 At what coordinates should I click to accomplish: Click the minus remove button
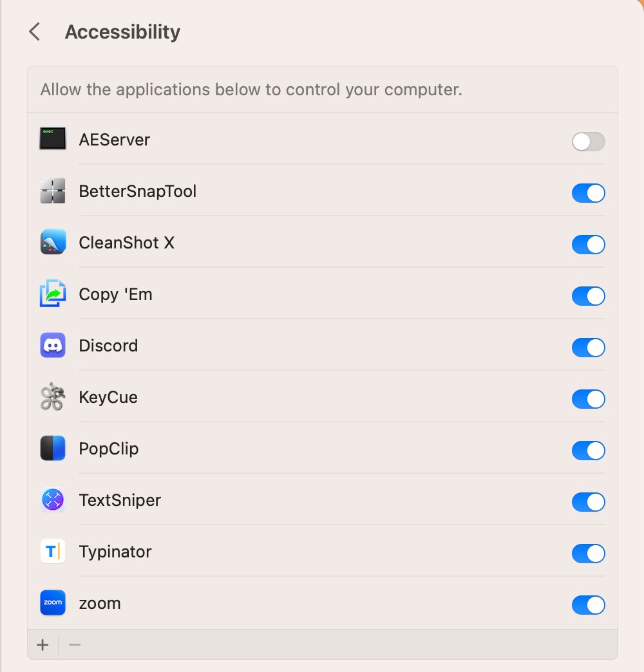tap(75, 645)
